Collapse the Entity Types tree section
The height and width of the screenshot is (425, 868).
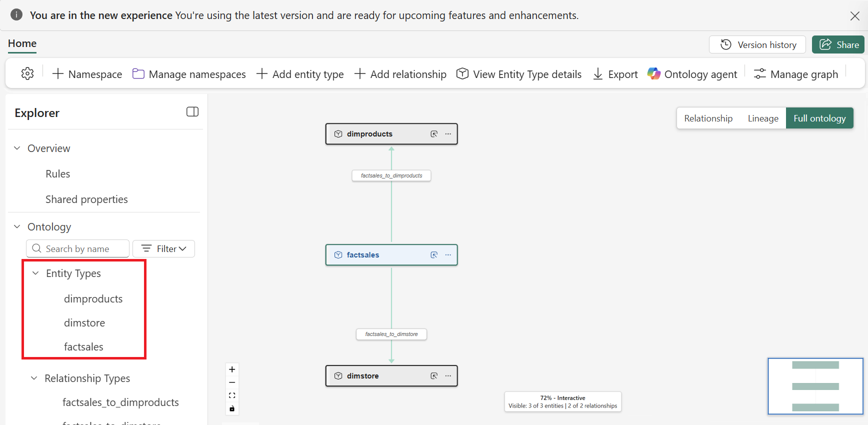[x=35, y=273]
